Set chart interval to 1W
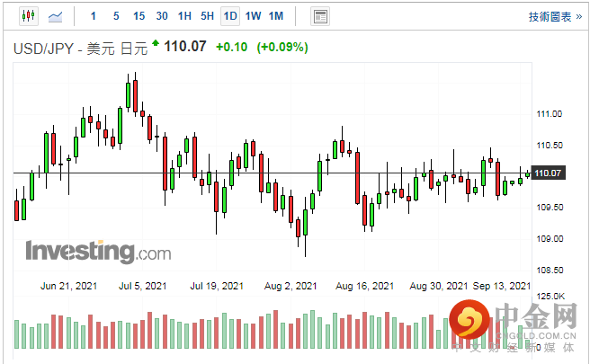The height and width of the screenshot is (364, 590). 253,16
